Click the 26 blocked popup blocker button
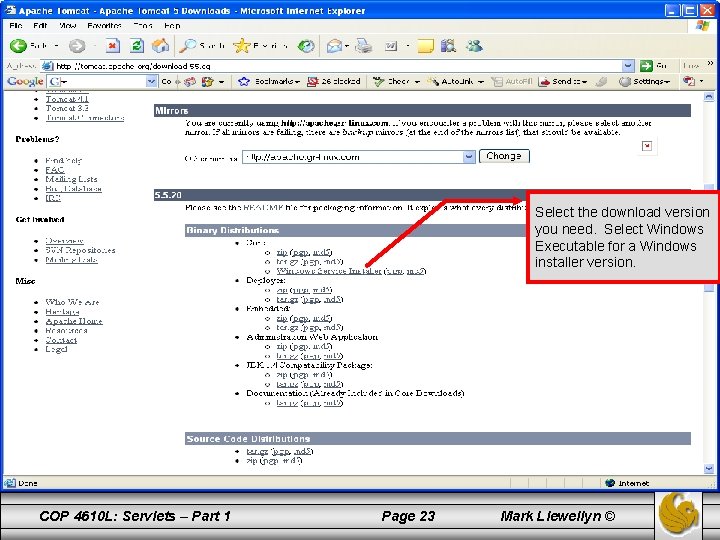The height and width of the screenshot is (540, 720). tap(333, 81)
